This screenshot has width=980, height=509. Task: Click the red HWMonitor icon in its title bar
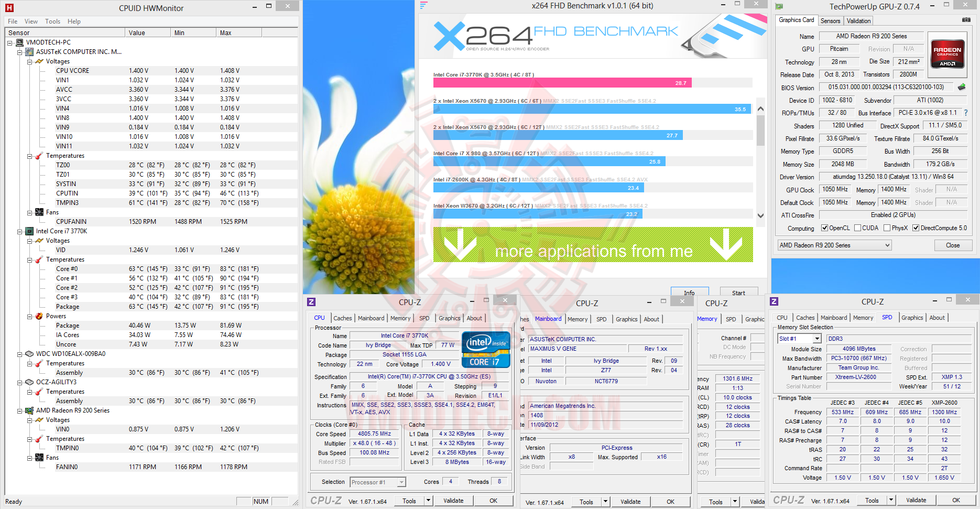(x=9, y=8)
